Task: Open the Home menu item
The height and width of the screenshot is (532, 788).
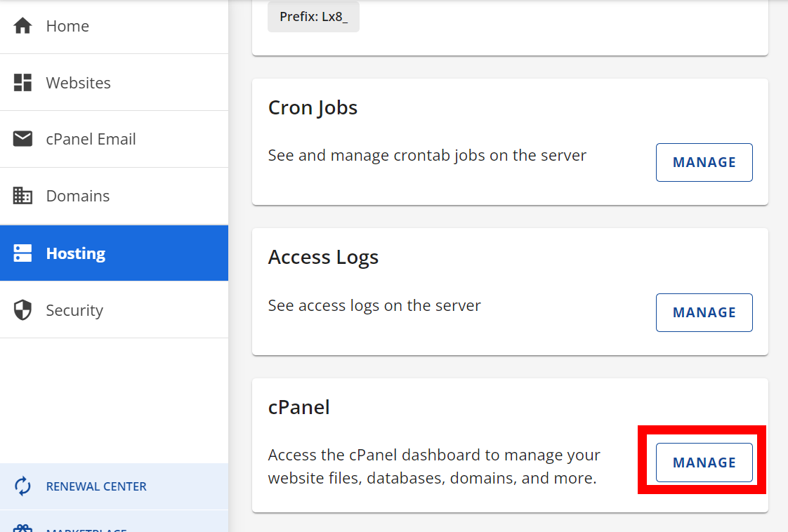Action: click(x=67, y=26)
